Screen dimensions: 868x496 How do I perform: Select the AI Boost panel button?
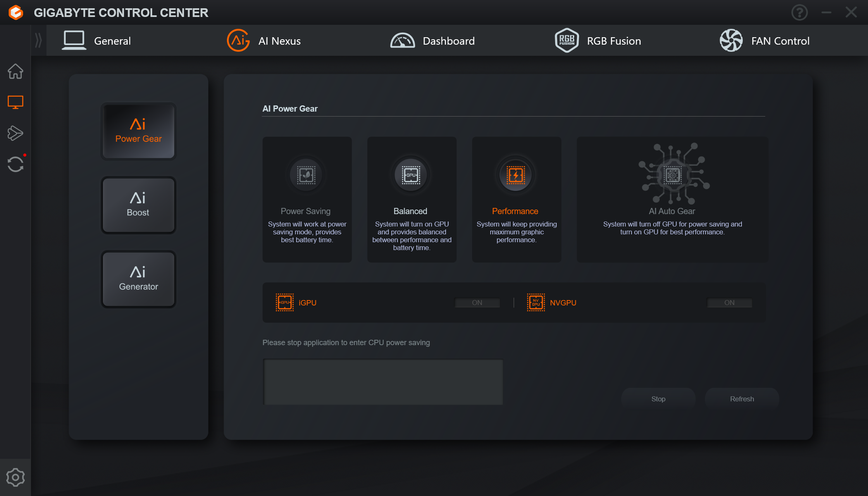(138, 205)
